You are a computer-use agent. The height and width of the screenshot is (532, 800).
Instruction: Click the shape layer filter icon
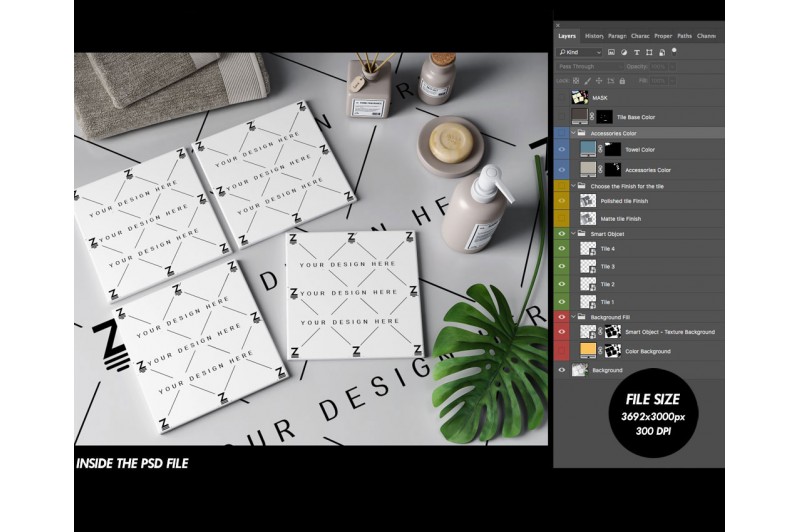(x=649, y=51)
